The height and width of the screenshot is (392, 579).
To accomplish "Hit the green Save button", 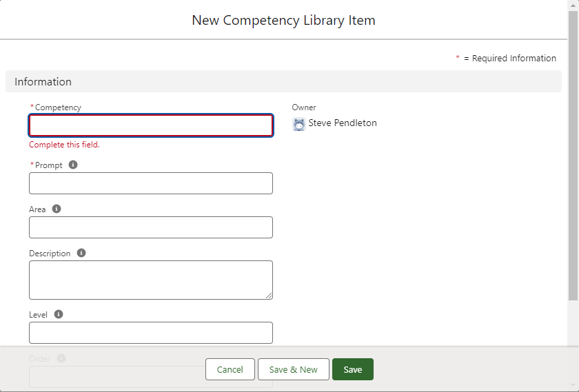I will point(352,369).
